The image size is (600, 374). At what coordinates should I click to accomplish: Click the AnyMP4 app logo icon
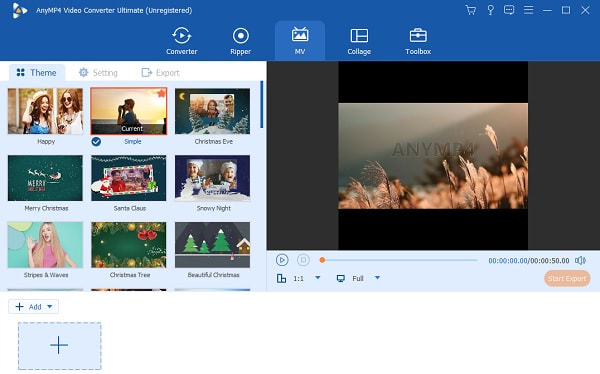click(19, 10)
